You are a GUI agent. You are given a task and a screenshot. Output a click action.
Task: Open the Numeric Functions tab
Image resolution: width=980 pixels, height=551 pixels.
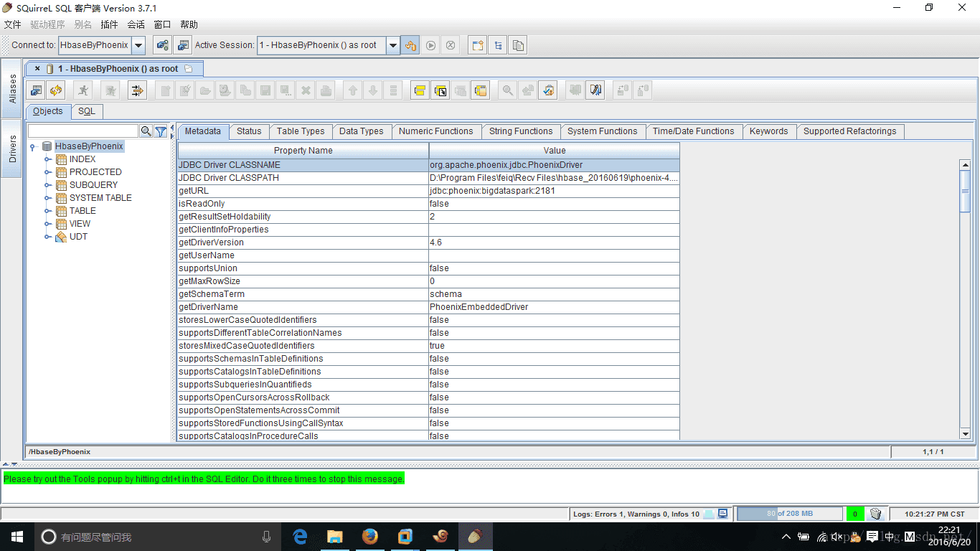436,131
